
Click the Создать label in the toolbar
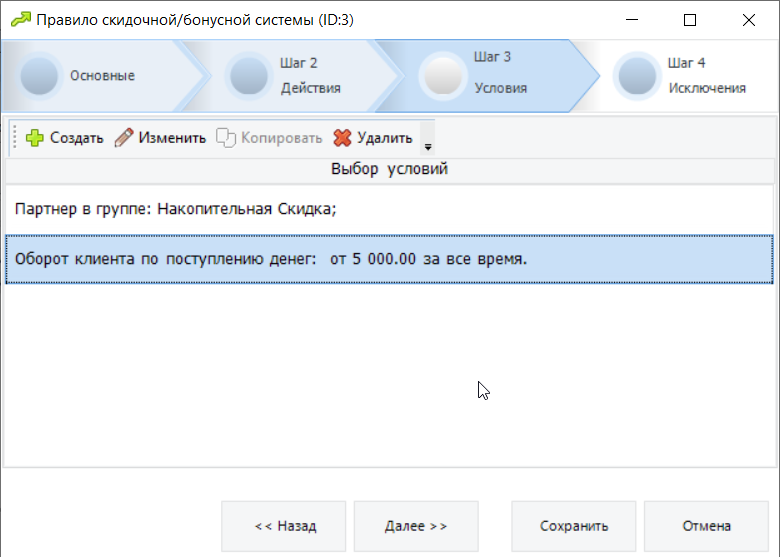[x=77, y=138]
